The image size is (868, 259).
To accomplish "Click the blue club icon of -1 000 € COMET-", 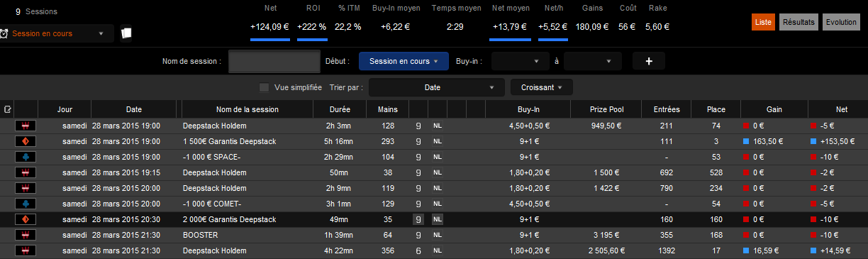I will (26, 204).
